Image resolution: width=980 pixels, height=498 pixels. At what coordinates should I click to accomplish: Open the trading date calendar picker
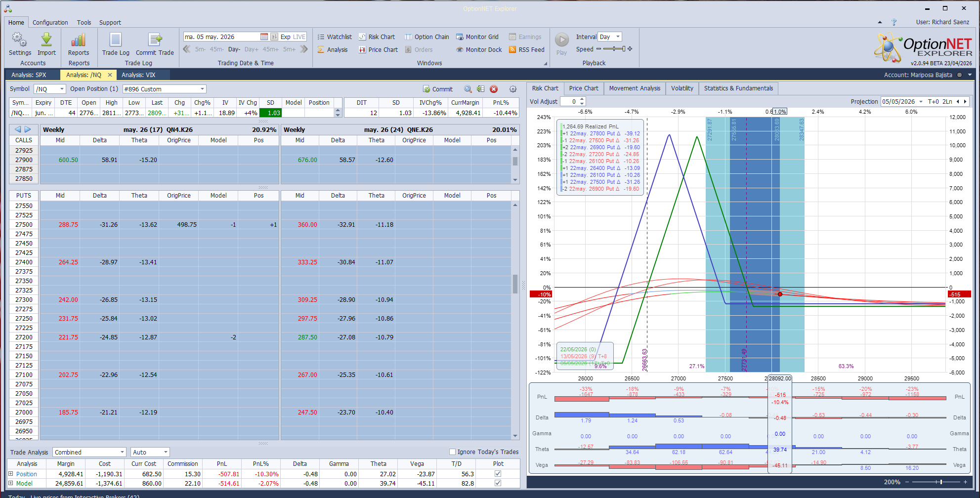click(264, 37)
